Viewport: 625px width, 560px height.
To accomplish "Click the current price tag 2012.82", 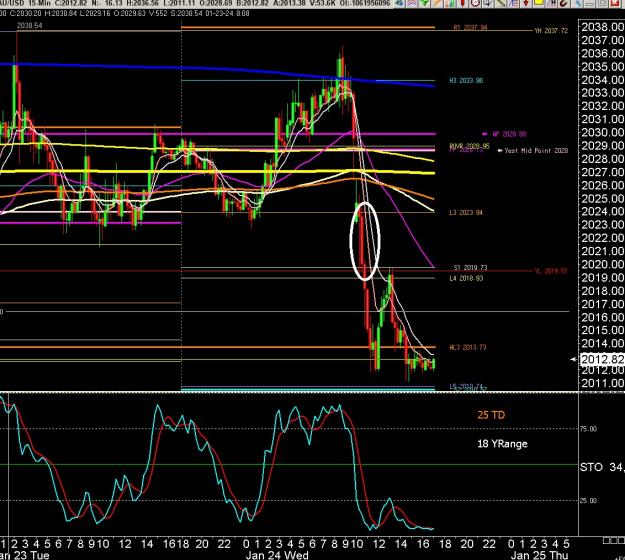I will click(602, 359).
